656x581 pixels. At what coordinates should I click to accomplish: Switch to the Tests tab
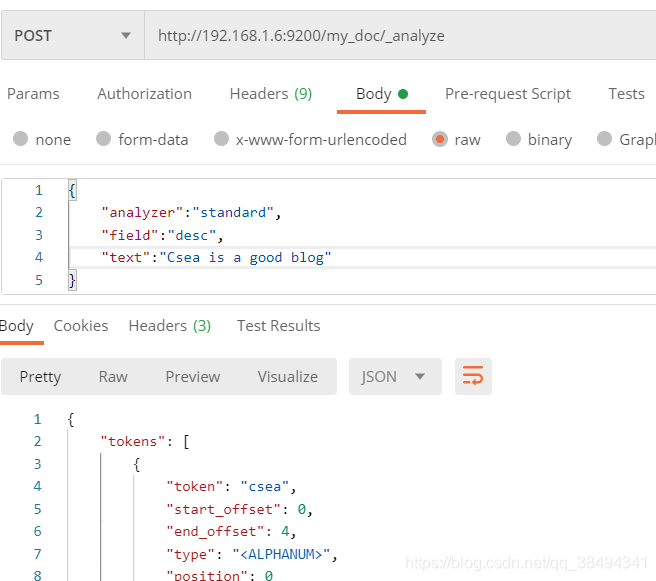626,94
